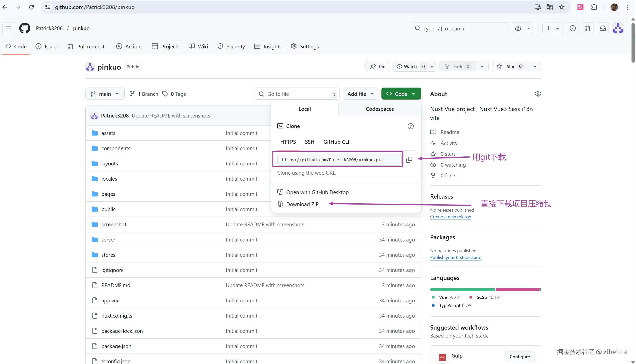This screenshot has height=364, width=636.
Task: Click Download ZIP
Action: pyautogui.click(x=302, y=204)
